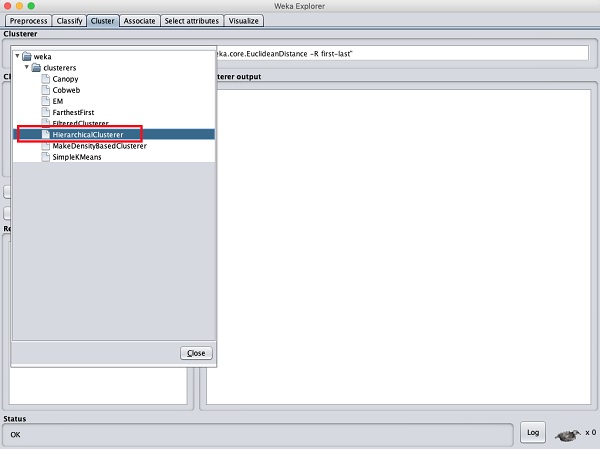Click the Canopy file icon

tap(46, 79)
